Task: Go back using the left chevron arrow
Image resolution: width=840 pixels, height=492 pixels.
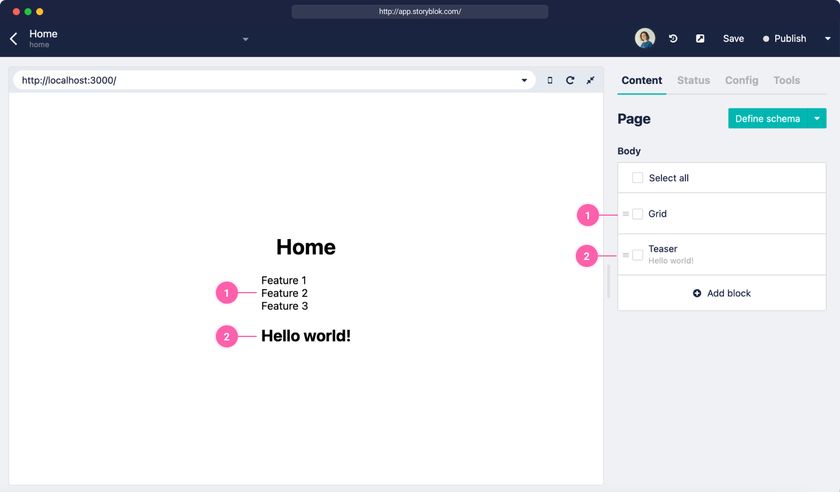Action: coord(14,39)
